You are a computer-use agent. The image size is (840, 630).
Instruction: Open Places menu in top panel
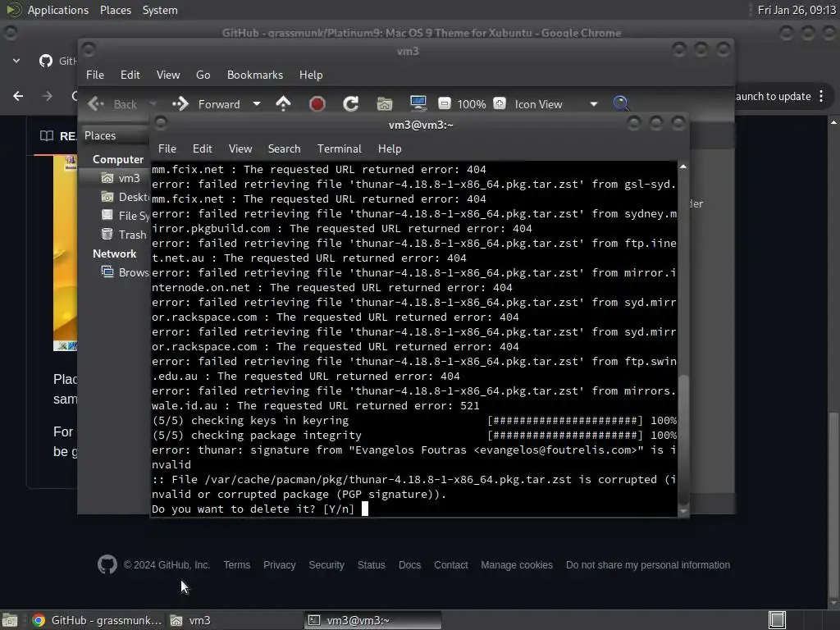pyautogui.click(x=115, y=10)
